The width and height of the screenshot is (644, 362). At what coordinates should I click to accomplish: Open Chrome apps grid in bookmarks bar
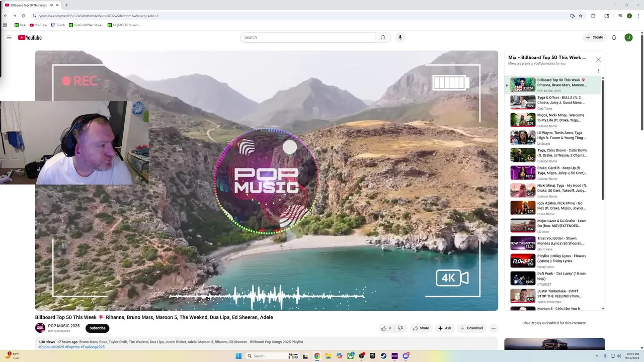[6, 25]
